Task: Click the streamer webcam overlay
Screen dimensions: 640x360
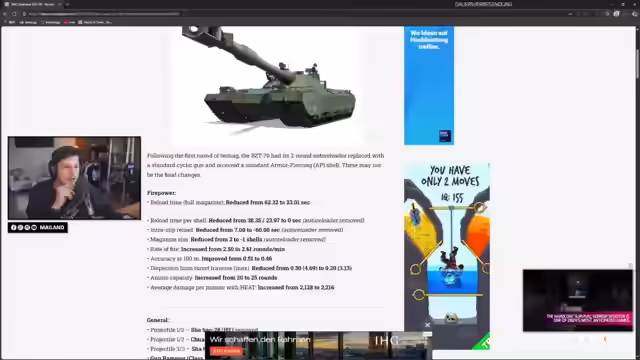Action: (74, 178)
